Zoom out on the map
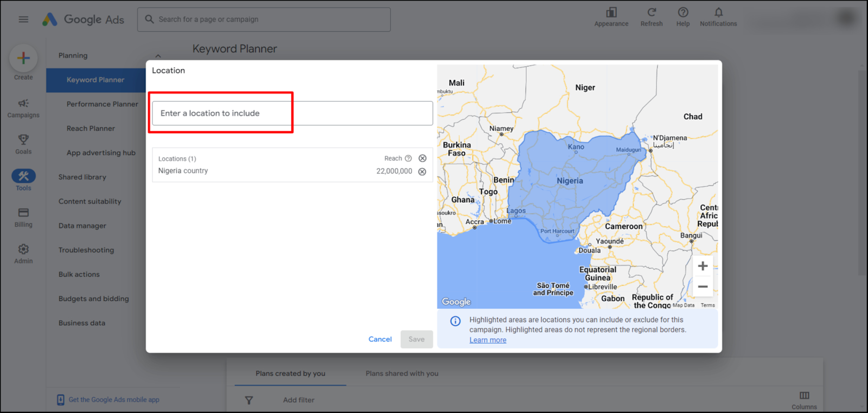Viewport: 868px width, 413px height. pyautogui.click(x=703, y=286)
